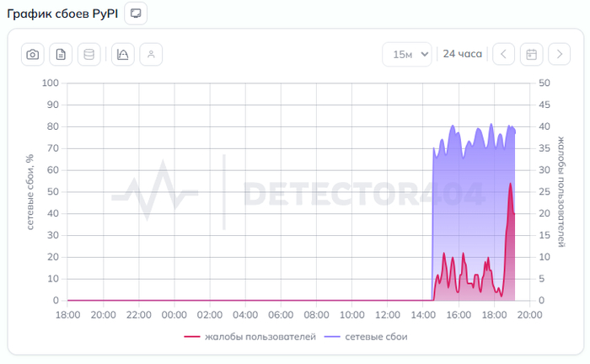The height and width of the screenshot is (364, 590).
Task: Click the 24 часа period label
Action: [462, 54]
